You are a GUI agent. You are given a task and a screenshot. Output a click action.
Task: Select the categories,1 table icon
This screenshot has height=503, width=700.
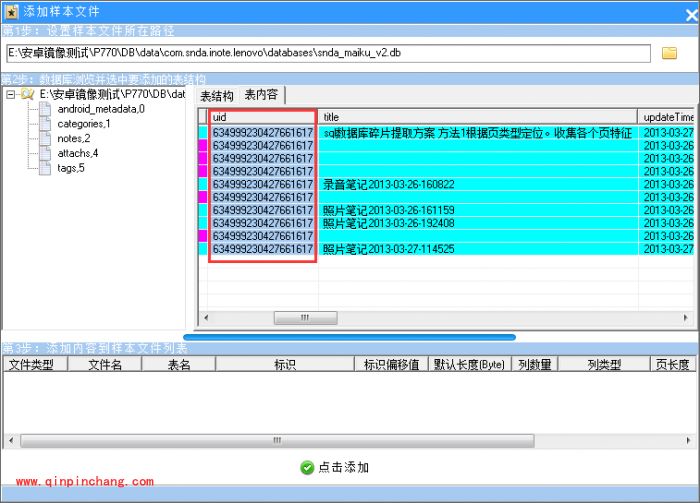(x=46, y=123)
